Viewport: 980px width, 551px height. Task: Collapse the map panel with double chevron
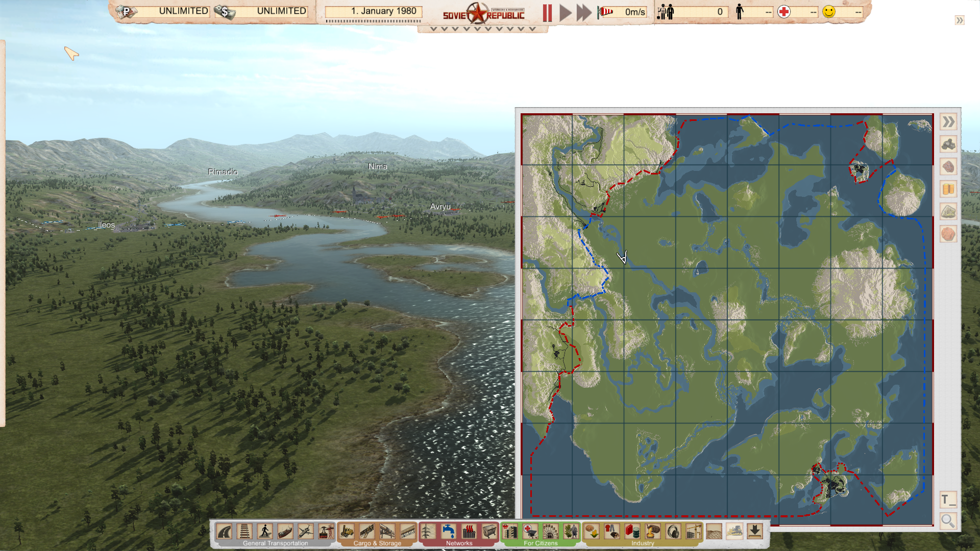click(948, 122)
